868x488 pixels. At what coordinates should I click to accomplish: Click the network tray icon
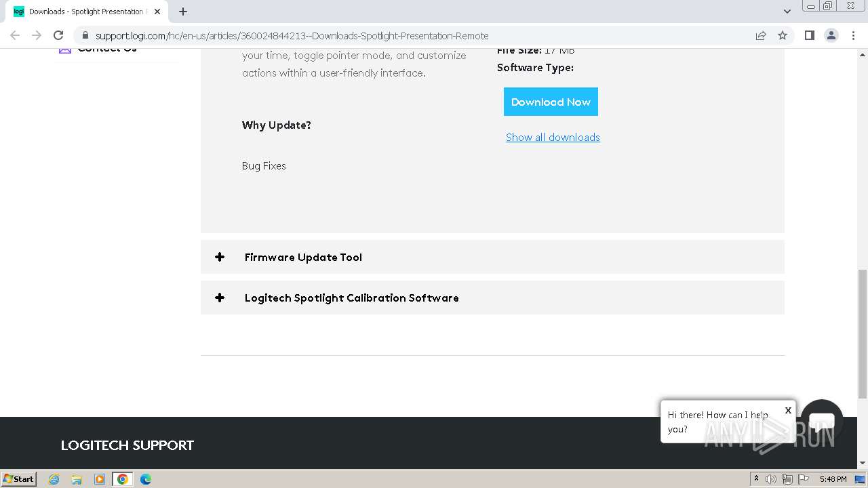tap(787, 479)
